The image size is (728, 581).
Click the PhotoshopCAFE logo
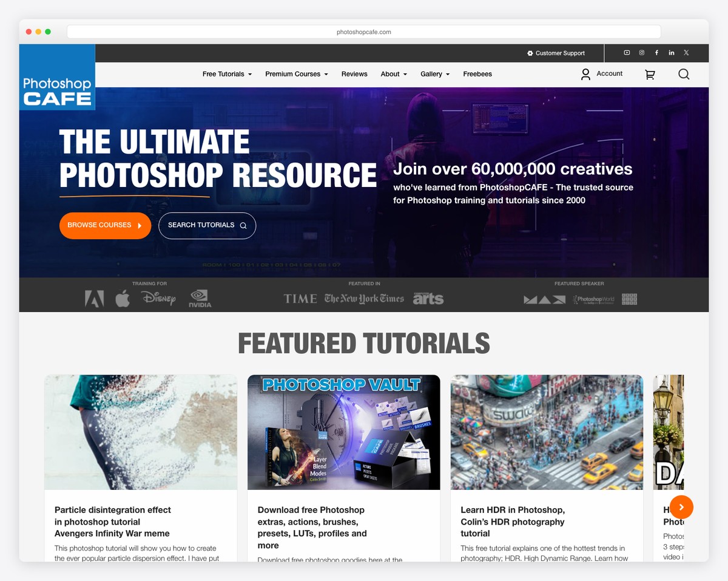(x=57, y=77)
